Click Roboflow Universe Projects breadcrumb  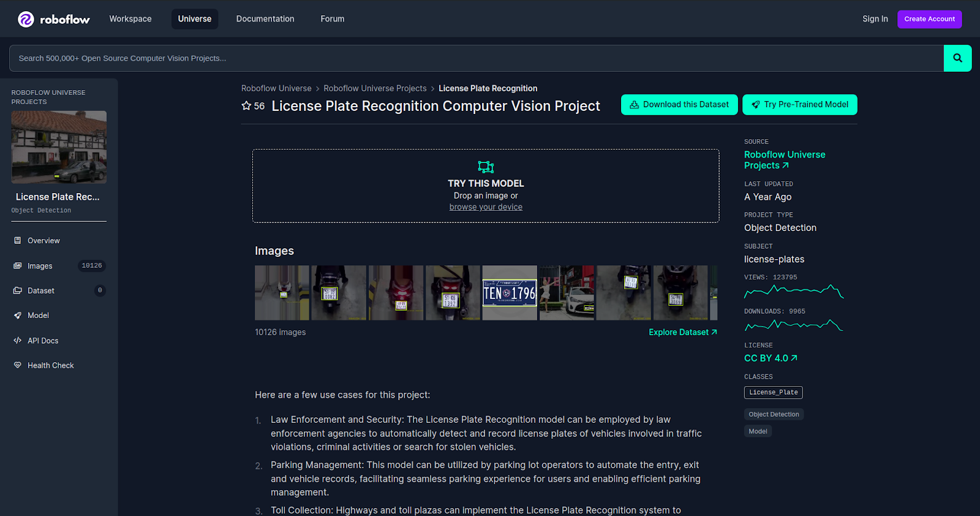[x=375, y=88]
